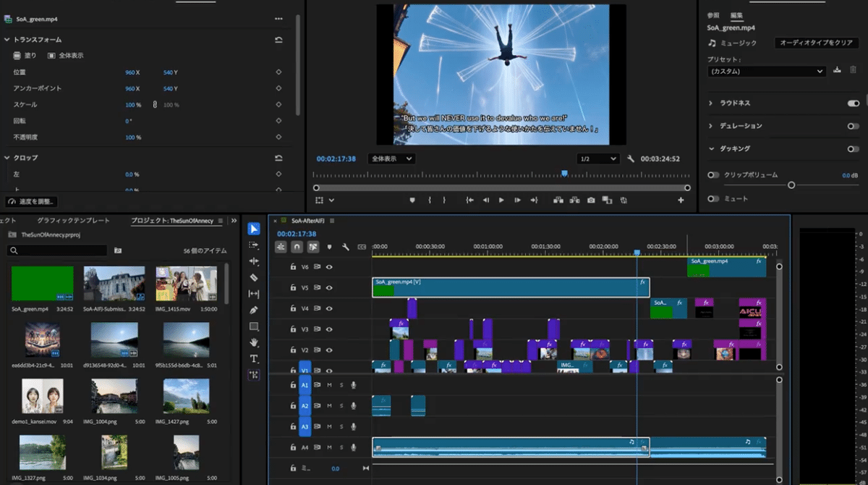Click the クリップボリューム slider handle
The image size is (868, 485).
(791, 185)
